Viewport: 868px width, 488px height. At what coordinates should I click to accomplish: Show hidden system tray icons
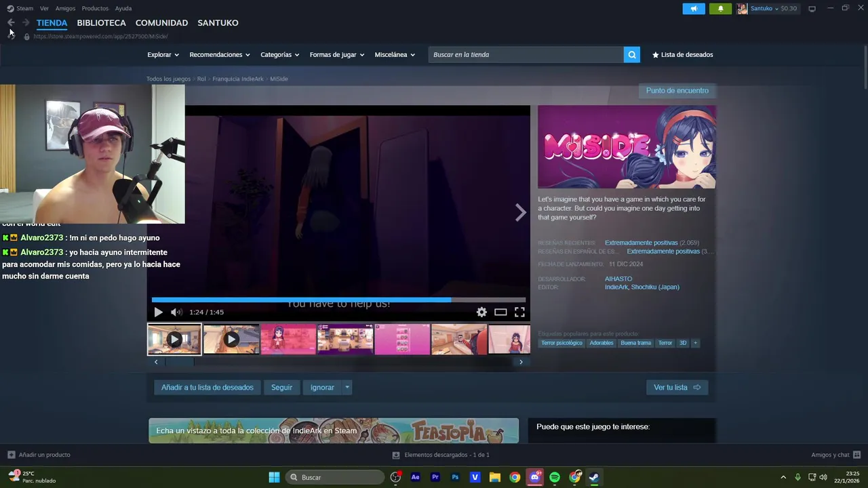pos(783,477)
